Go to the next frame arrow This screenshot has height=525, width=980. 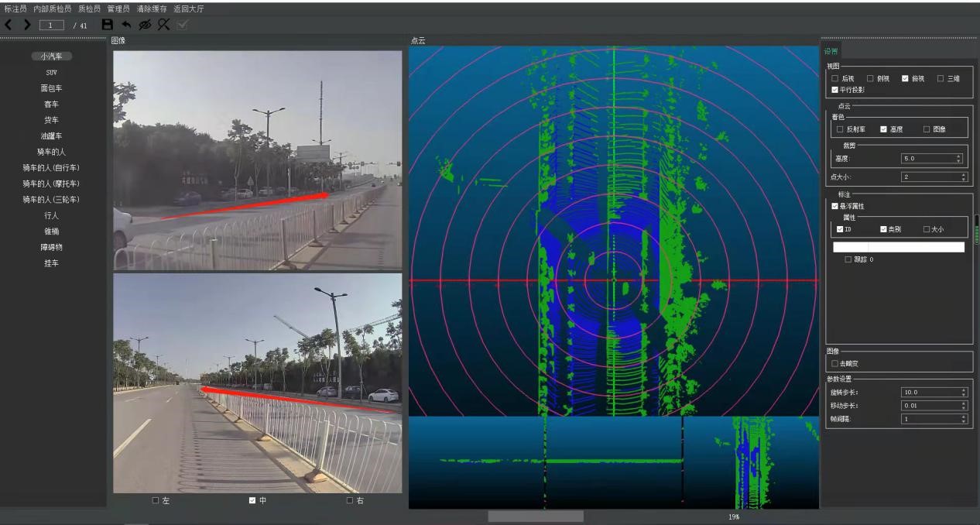(x=27, y=25)
